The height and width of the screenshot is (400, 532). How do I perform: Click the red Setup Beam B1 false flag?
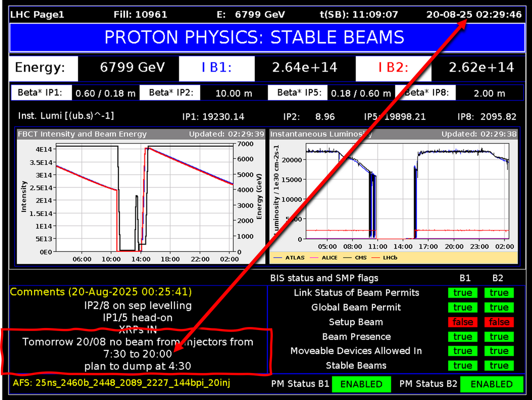463,322
